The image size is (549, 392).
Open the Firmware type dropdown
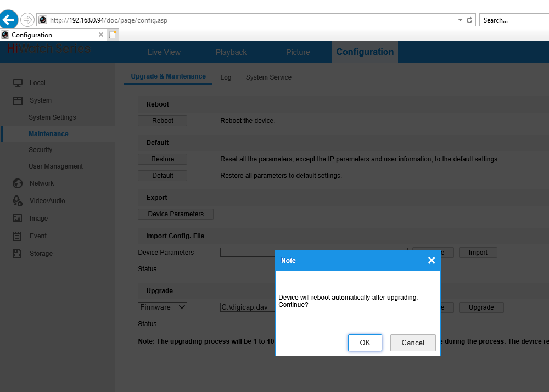pyautogui.click(x=163, y=307)
